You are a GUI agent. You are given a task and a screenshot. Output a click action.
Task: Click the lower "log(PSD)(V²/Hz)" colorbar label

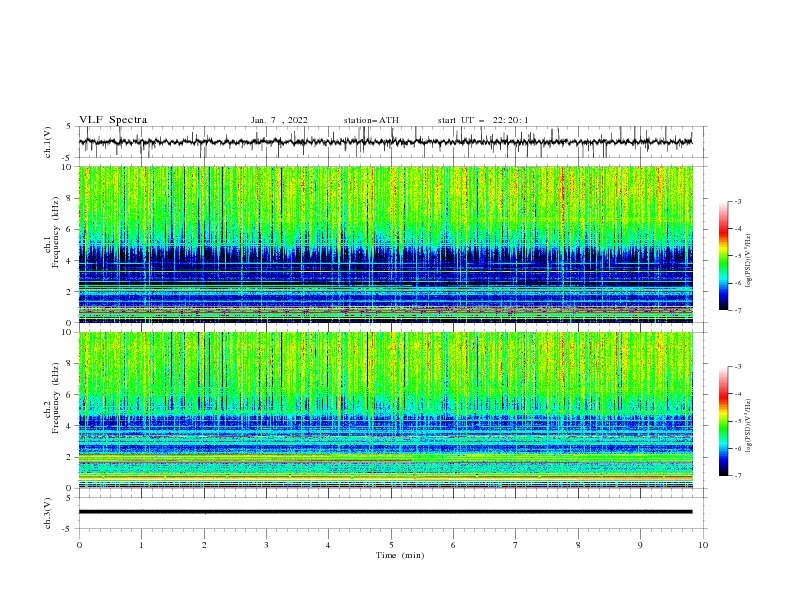748,426
